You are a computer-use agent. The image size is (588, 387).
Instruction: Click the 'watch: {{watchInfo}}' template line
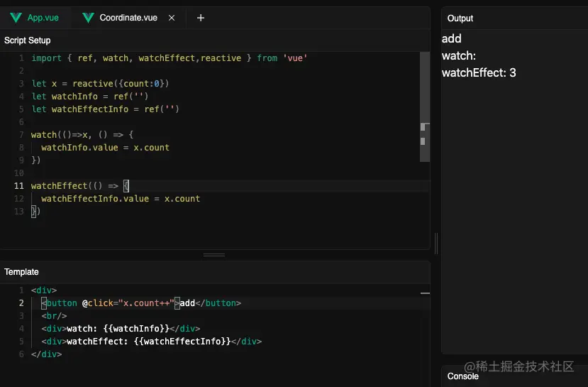click(121, 329)
